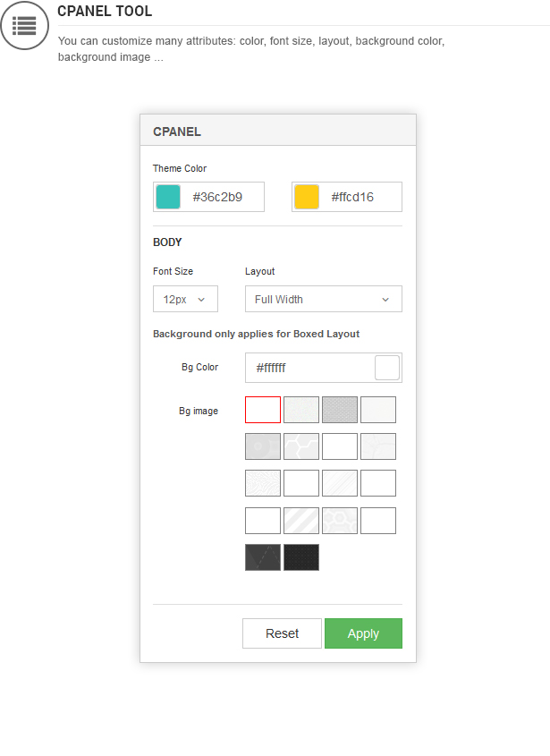Click the green Apply button
This screenshot has width=550, height=756.
[x=363, y=633]
